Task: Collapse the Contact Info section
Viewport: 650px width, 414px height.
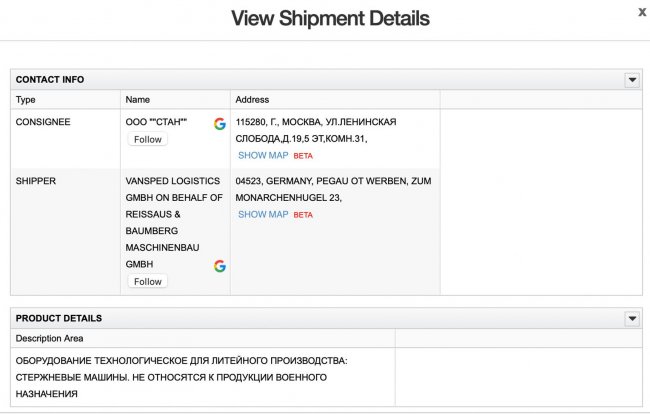Action: [631, 79]
